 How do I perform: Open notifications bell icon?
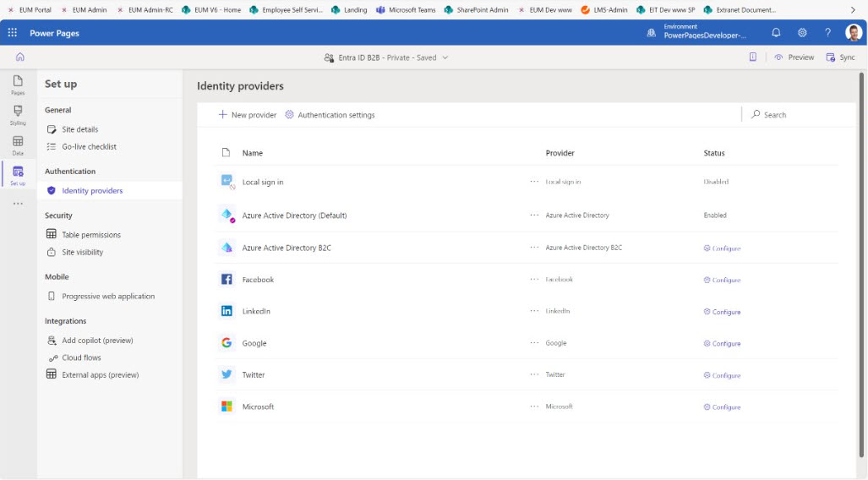776,33
